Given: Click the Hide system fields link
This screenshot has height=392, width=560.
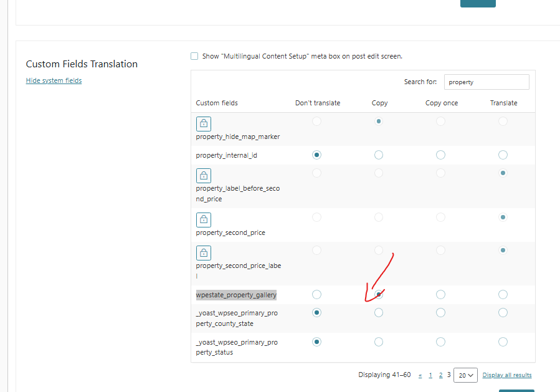Looking at the screenshot, I should point(54,80).
